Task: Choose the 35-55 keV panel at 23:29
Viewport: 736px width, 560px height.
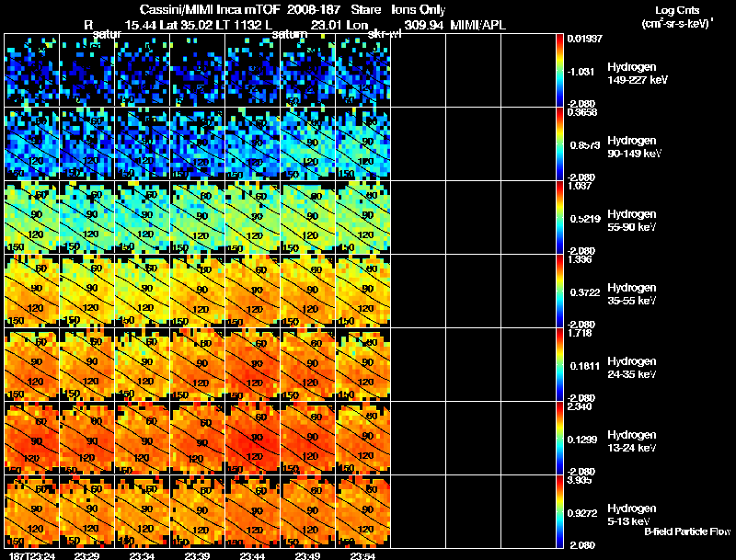Action: click(86, 291)
